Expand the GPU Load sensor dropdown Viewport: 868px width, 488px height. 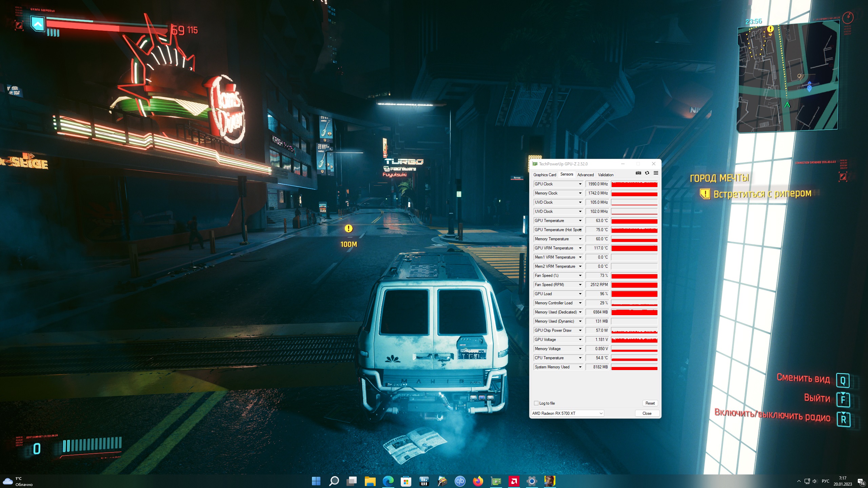point(580,294)
